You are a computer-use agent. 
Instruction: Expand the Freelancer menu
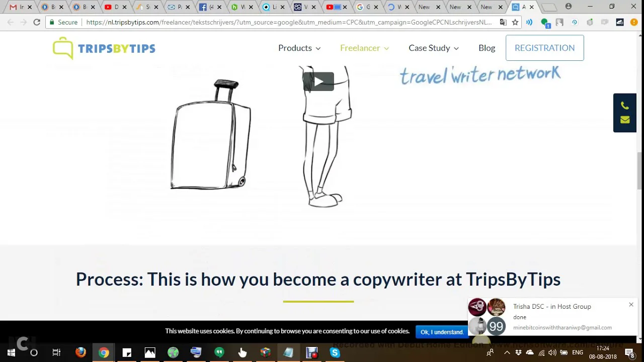pos(365,48)
